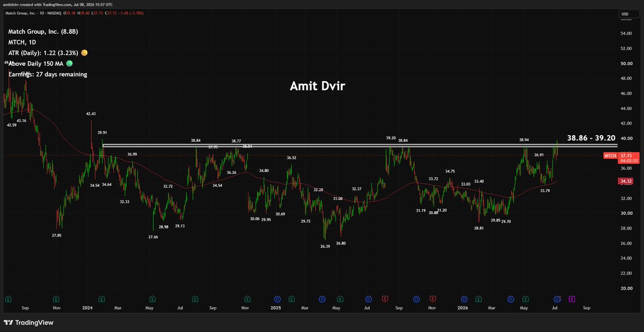Image resolution: width=644 pixels, height=332 pixels.
Task: Click the 2026 label on the time axis
Action: (464, 308)
